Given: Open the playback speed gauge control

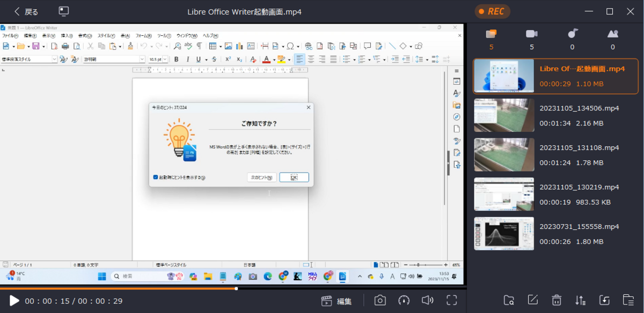Looking at the screenshot, I should (404, 301).
